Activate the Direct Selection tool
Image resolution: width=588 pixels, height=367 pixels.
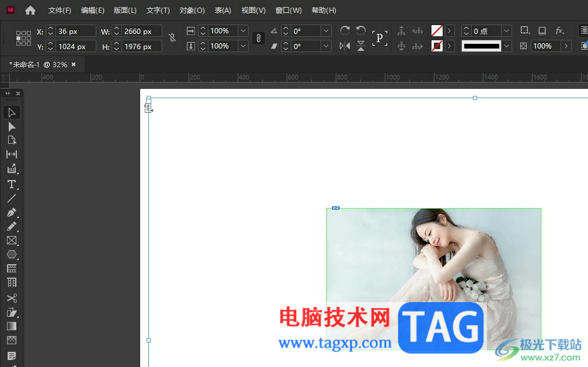tap(11, 127)
